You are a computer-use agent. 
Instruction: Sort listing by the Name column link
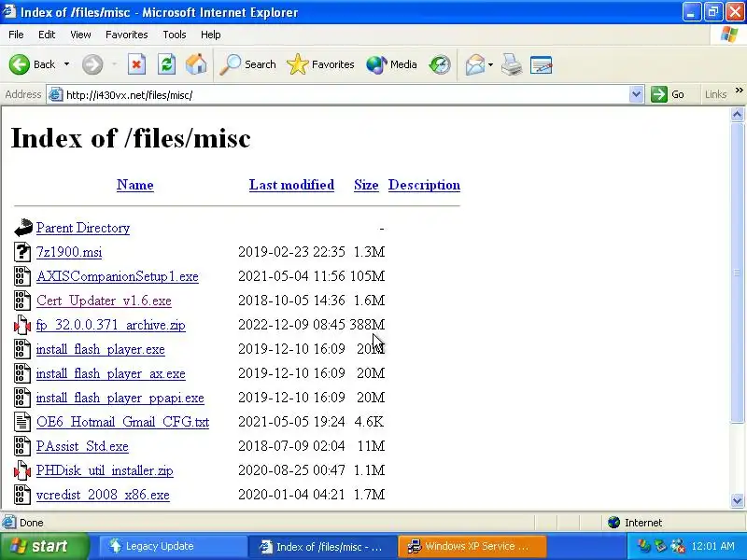[135, 185]
